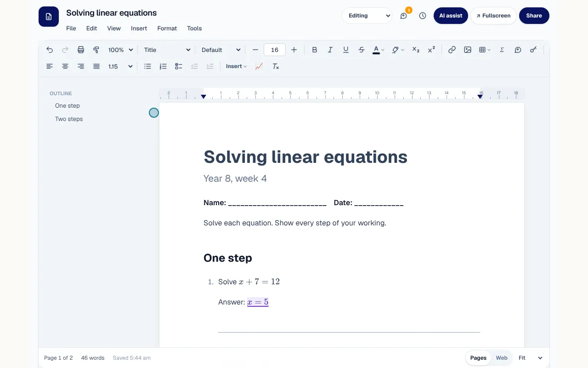Click the key icon in the toolbar
This screenshot has width=588, height=368.
pyautogui.click(x=533, y=50)
